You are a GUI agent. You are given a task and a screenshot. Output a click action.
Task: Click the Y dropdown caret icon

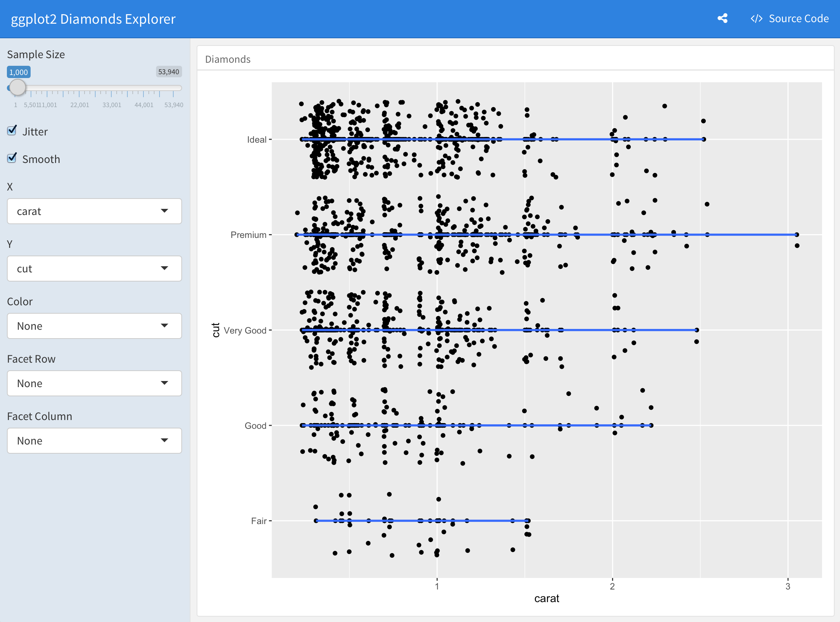tap(164, 268)
